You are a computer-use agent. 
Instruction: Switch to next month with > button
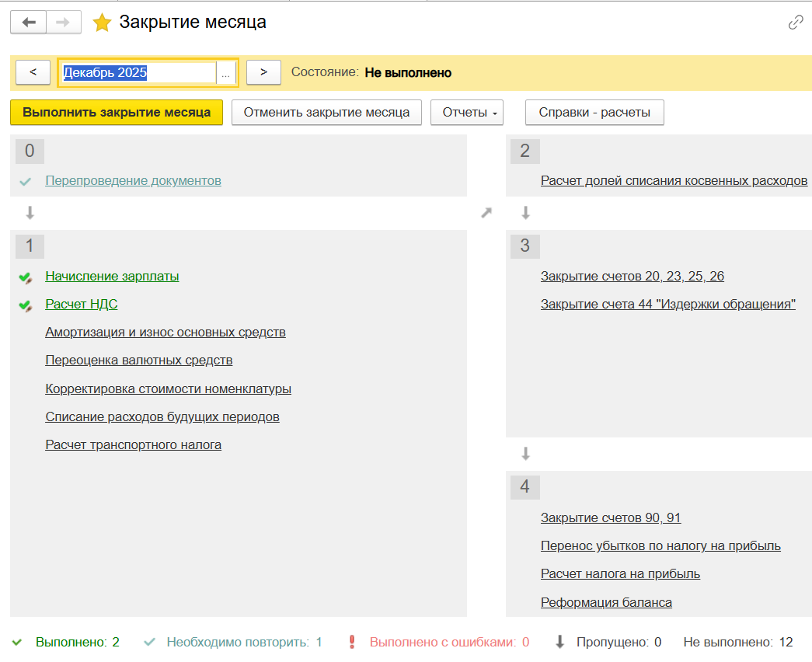[x=263, y=72]
